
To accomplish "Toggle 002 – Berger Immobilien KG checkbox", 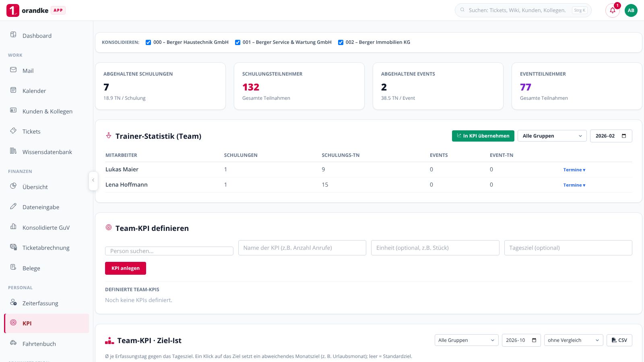I will 341,42.
